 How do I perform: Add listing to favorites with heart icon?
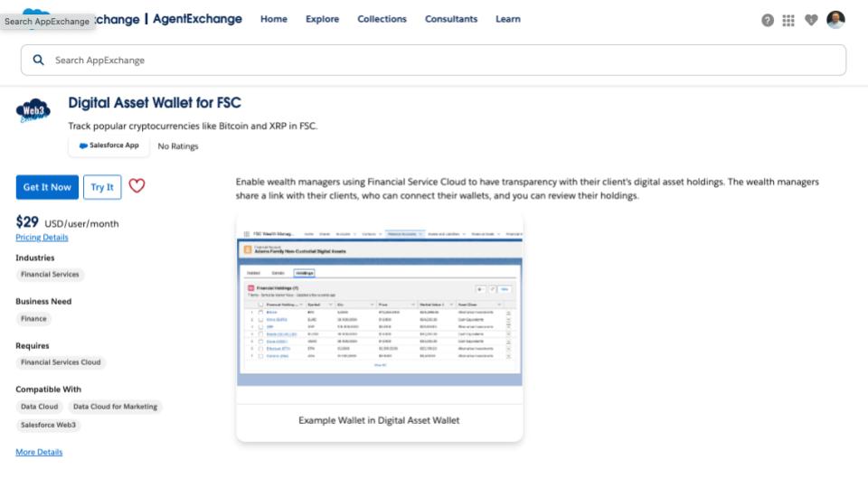(137, 186)
